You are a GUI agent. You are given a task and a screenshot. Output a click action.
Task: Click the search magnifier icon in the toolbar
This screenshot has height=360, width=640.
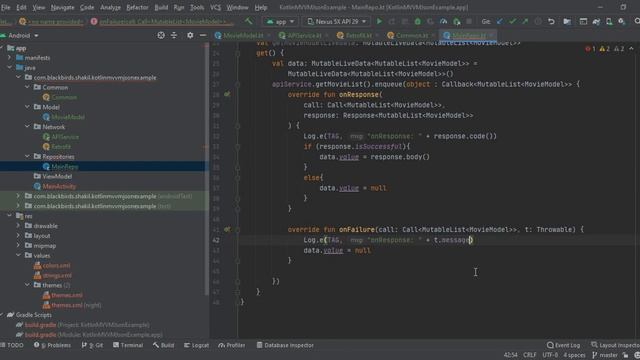637,21
